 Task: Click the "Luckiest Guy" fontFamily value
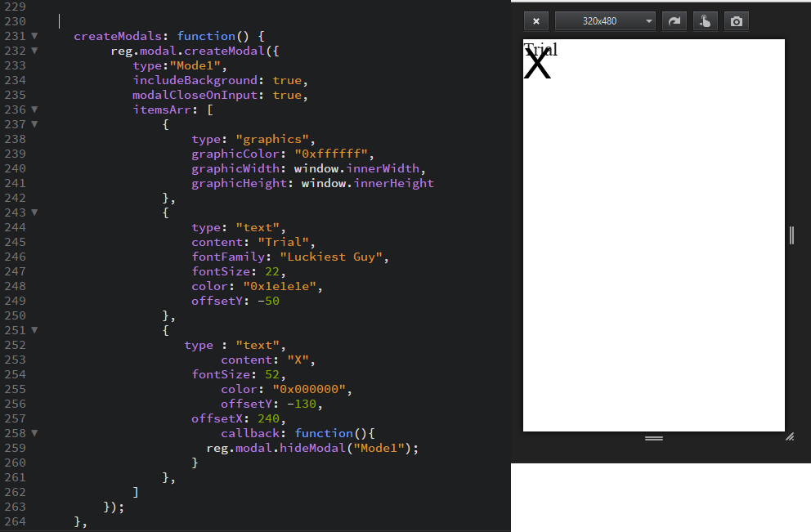(332, 257)
